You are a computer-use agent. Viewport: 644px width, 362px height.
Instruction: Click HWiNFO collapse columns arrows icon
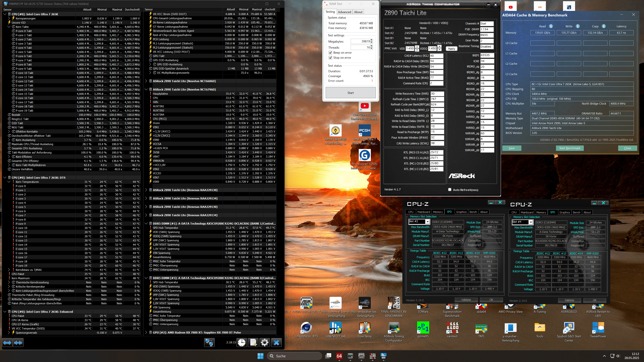(18, 343)
